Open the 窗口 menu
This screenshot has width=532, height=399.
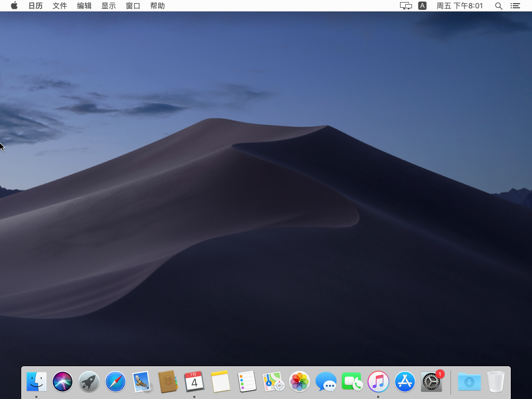coord(133,6)
